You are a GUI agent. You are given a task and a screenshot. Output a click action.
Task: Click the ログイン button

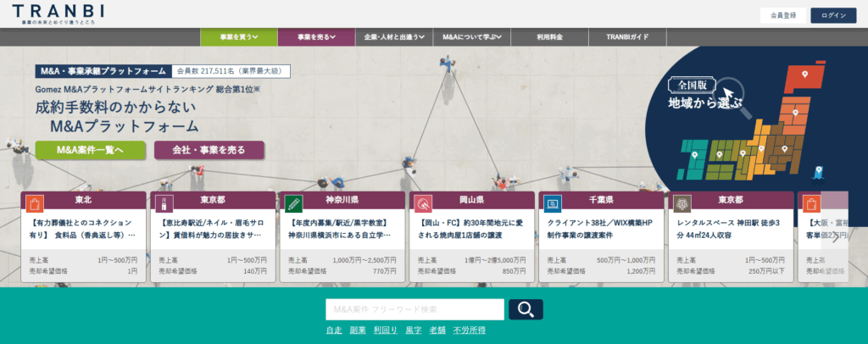pyautogui.click(x=833, y=15)
